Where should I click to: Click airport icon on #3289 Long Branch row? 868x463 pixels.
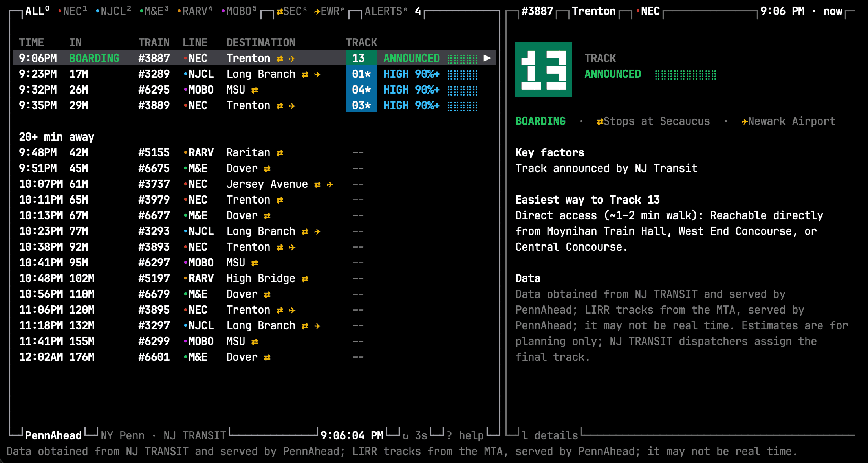point(317,74)
